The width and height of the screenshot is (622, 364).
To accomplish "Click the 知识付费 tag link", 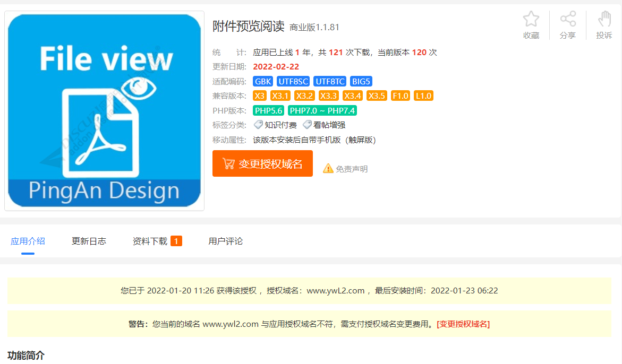I will pos(280,125).
